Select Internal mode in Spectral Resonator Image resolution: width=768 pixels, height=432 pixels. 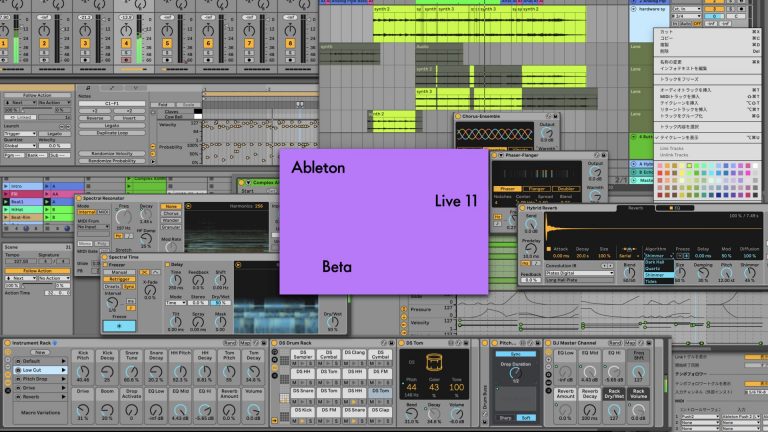point(87,212)
